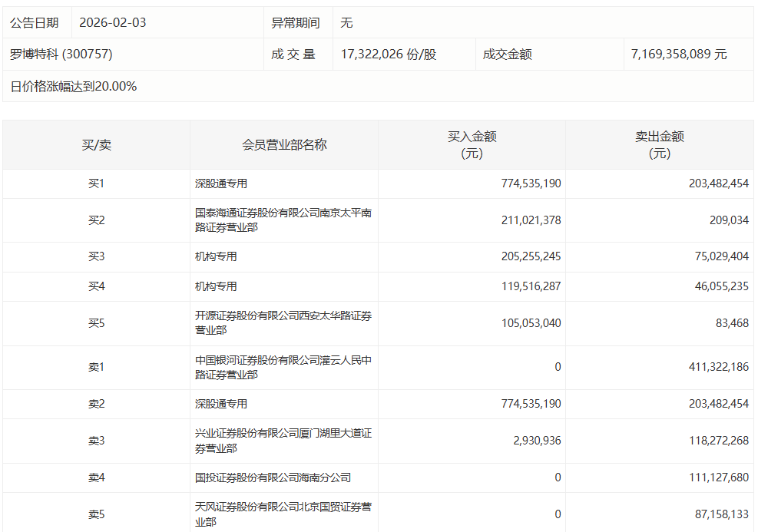Click the 成交量 value 17,322,026 份/股
Image resolution: width=758 pixels, height=532 pixels.
click(x=389, y=55)
